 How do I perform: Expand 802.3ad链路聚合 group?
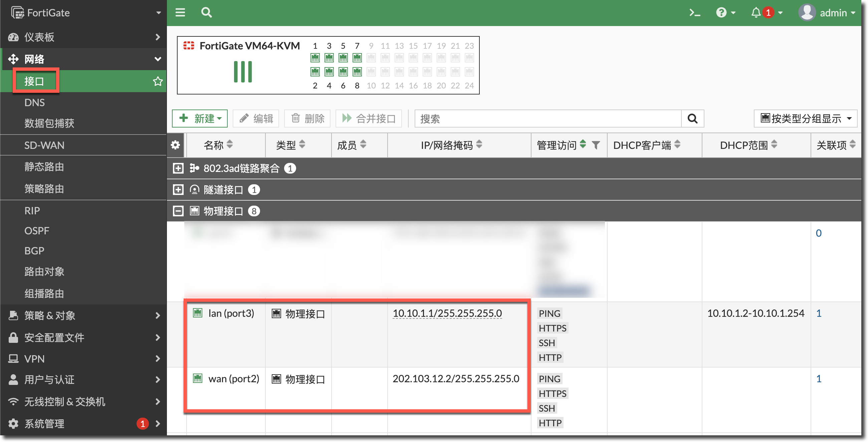(x=178, y=168)
